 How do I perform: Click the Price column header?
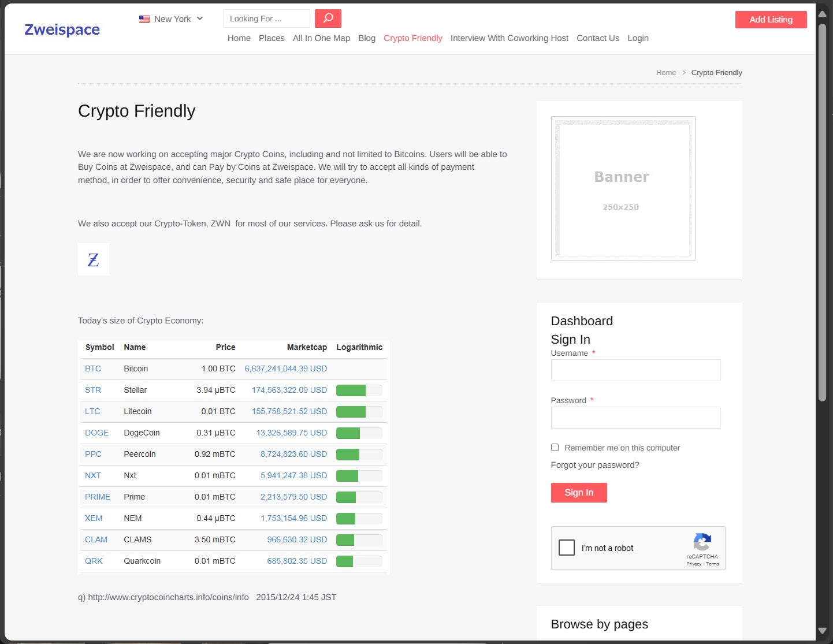[x=225, y=347]
